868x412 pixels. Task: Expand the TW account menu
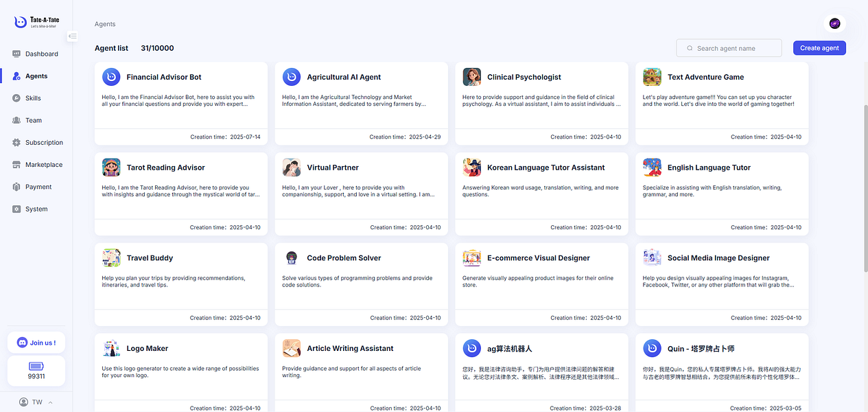[x=36, y=402]
